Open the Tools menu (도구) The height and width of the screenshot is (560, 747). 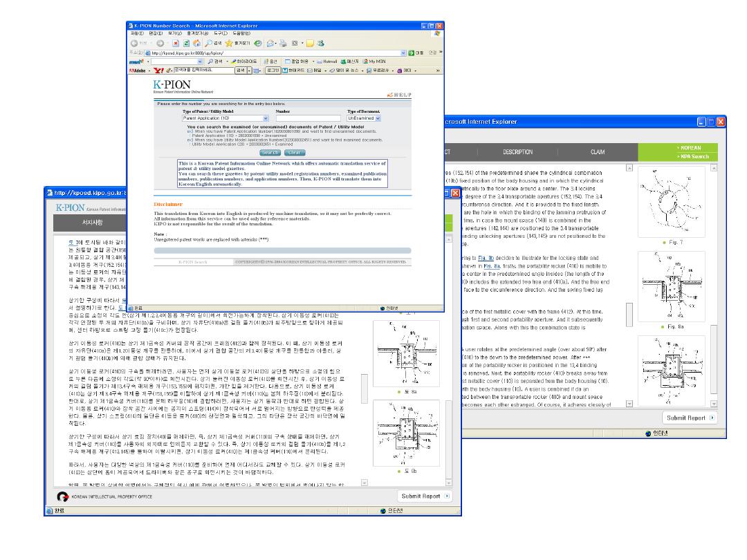[221, 33]
